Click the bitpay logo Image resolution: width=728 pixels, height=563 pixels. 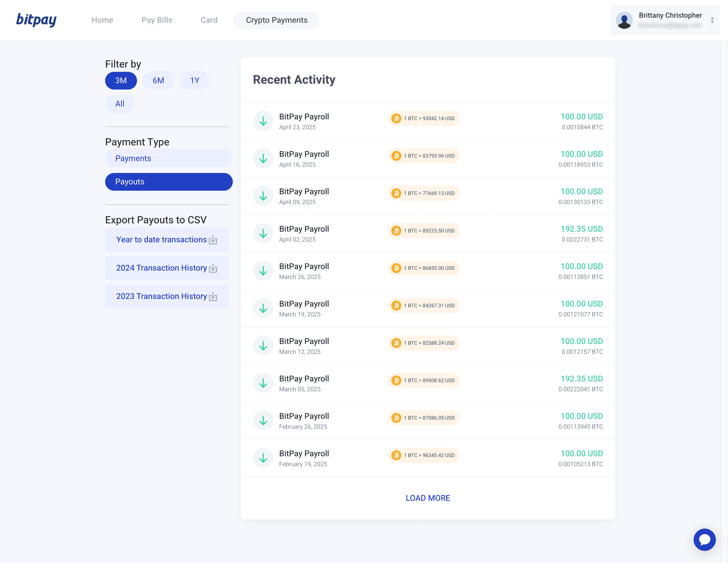coord(36,20)
